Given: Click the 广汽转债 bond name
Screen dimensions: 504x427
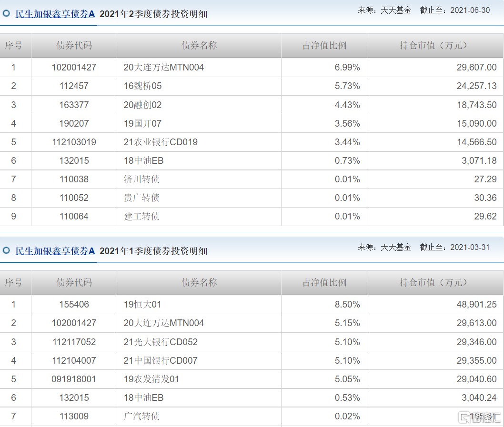Looking at the screenshot, I should tap(141, 416).
